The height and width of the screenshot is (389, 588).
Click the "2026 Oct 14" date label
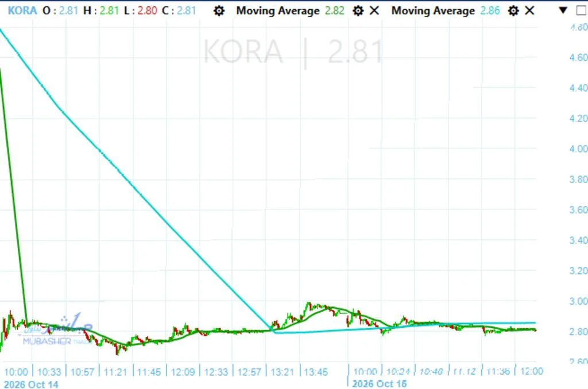[x=31, y=384]
